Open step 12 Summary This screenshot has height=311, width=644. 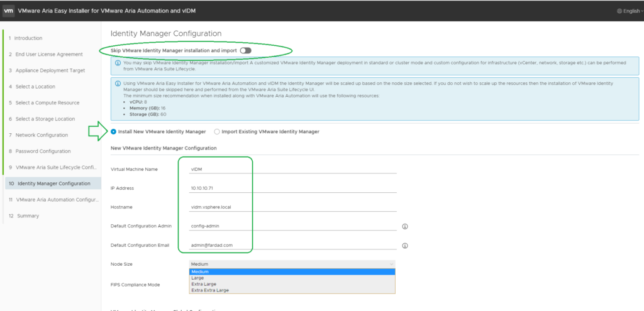[x=24, y=216]
